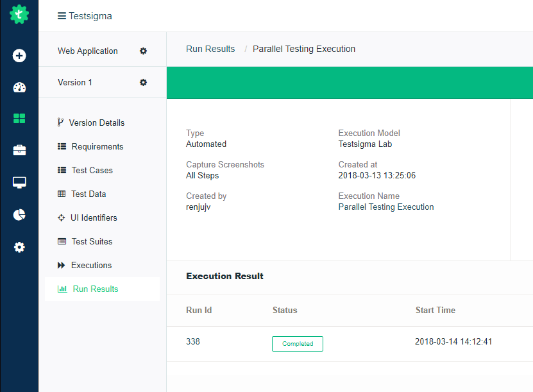The height and width of the screenshot is (392, 533).
Task: Navigate to Test Suites
Action: click(92, 241)
